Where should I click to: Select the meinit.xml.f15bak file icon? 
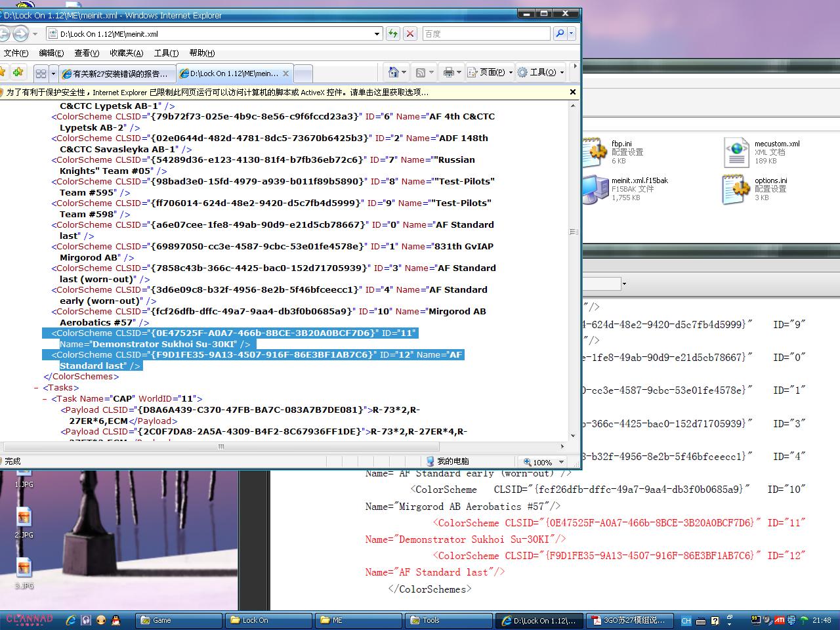[x=595, y=188]
